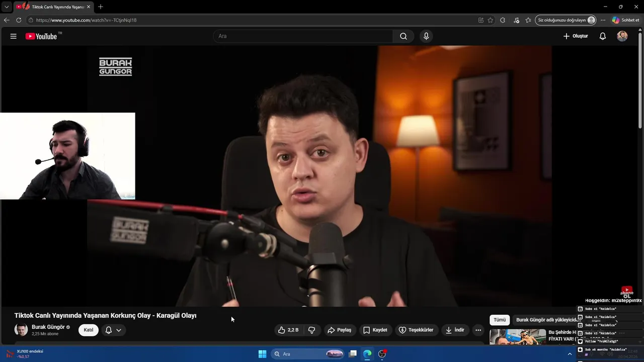
Task: Open Task View on the taskbar
Action: pyautogui.click(x=353, y=354)
